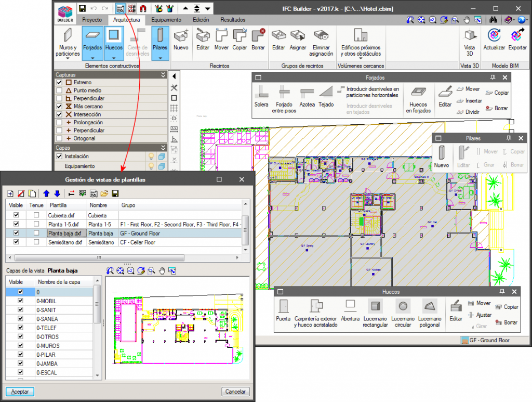The height and width of the screenshot is (402, 532).
Task: Click Exportar Modelo BIM icon
Action: pos(517,40)
